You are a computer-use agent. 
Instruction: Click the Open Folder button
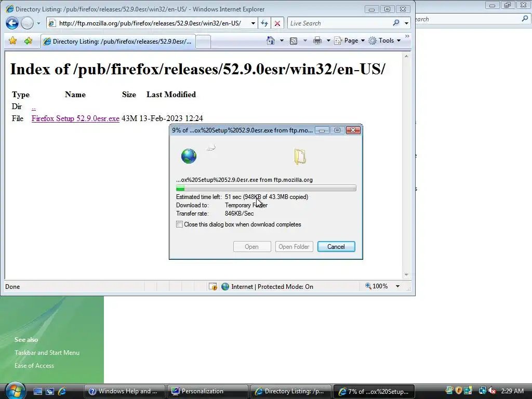(x=294, y=247)
